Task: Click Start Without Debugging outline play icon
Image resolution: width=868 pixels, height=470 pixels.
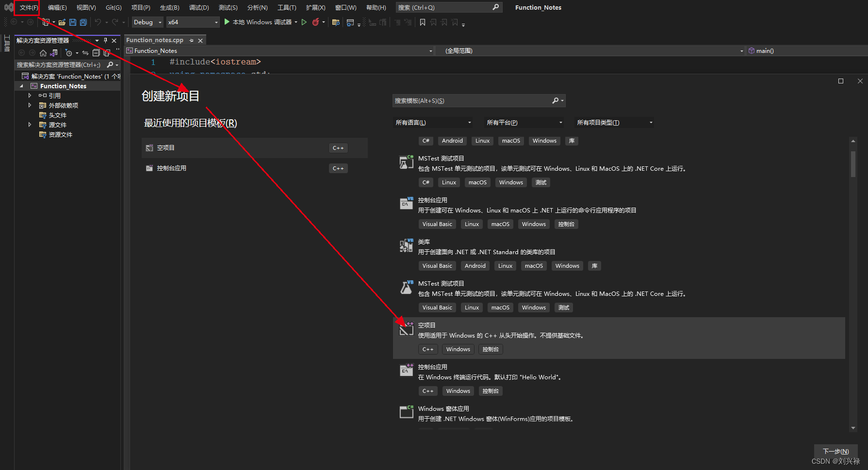Action: tap(304, 22)
